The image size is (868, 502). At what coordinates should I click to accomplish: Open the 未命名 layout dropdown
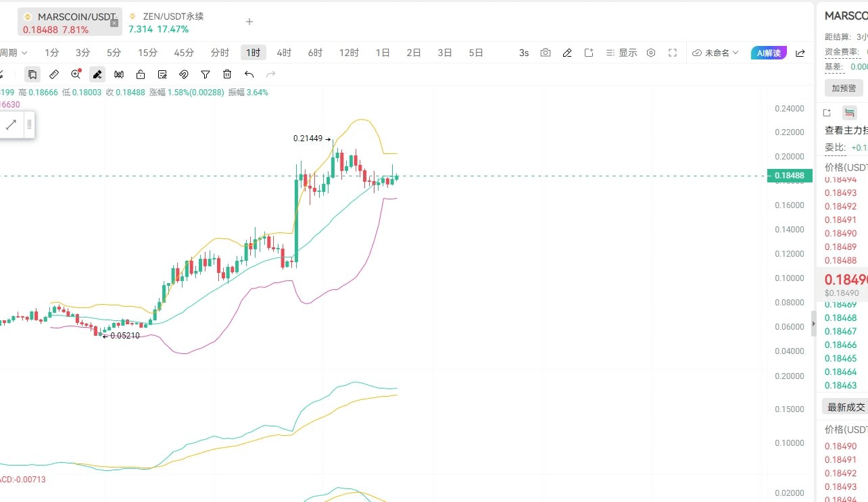[716, 53]
